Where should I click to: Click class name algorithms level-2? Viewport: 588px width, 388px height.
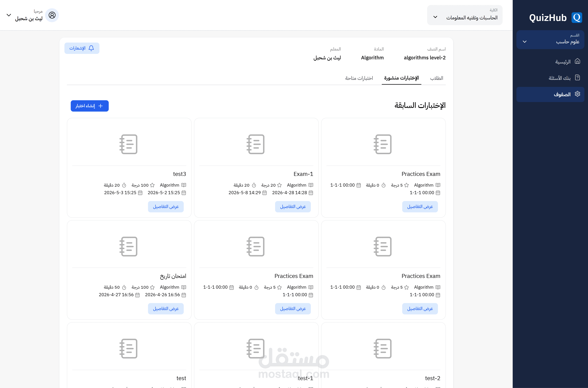point(425,58)
